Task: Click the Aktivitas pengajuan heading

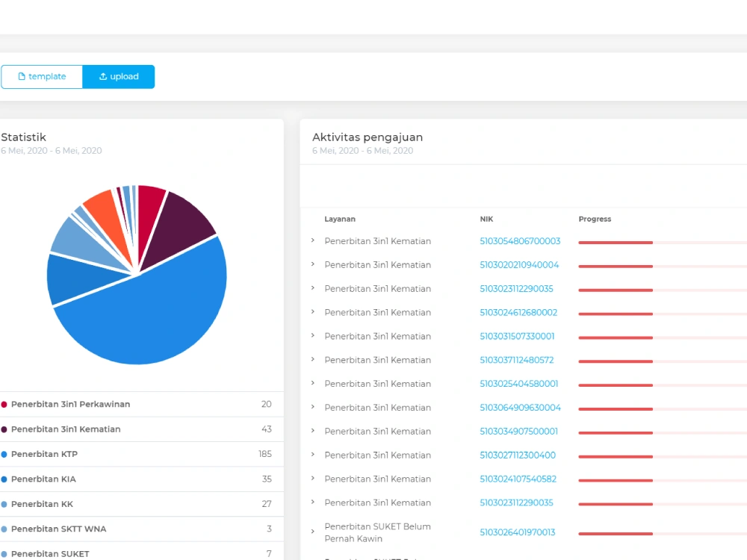Action: pyautogui.click(x=368, y=137)
